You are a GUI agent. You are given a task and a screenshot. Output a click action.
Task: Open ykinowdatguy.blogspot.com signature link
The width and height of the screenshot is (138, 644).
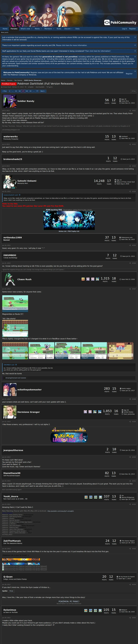11,130
